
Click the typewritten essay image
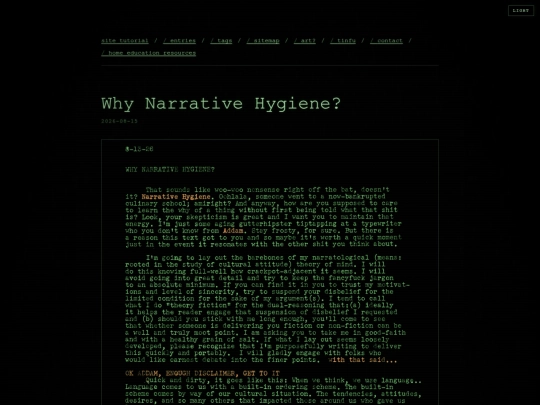tap(270, 272)
